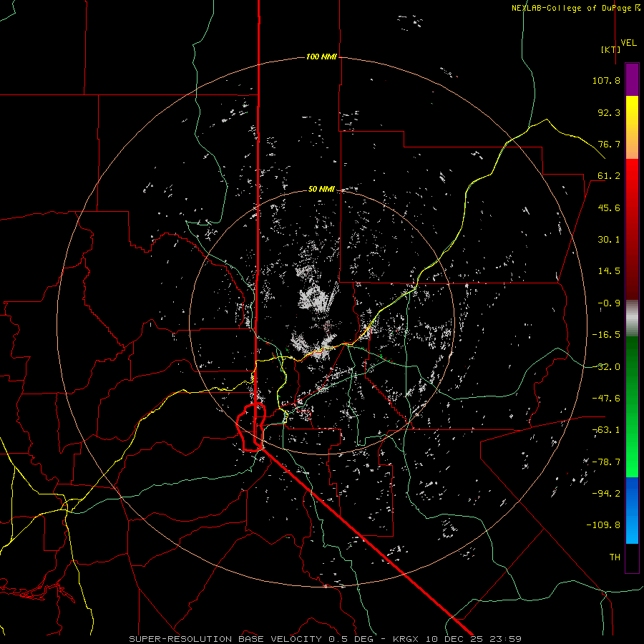Select the 30.1 scale value
Viewport: 644px width, 644px height.
609,240
